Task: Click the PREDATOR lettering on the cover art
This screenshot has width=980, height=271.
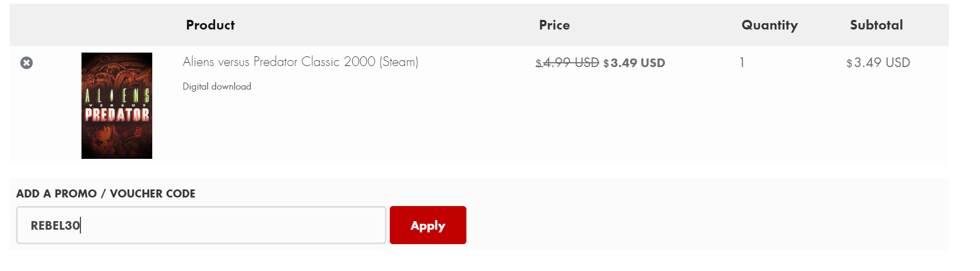Action: pos(117,115)
